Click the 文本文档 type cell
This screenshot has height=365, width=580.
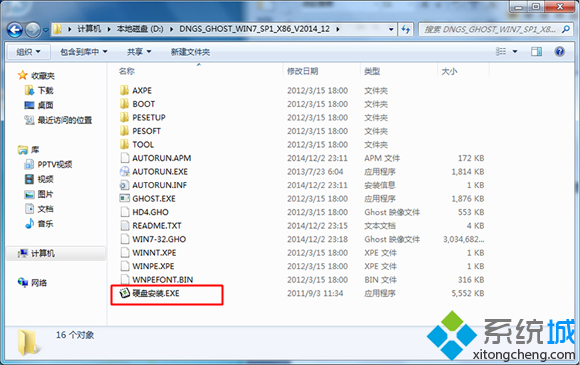pyautogui.click(x=380, y=226)
